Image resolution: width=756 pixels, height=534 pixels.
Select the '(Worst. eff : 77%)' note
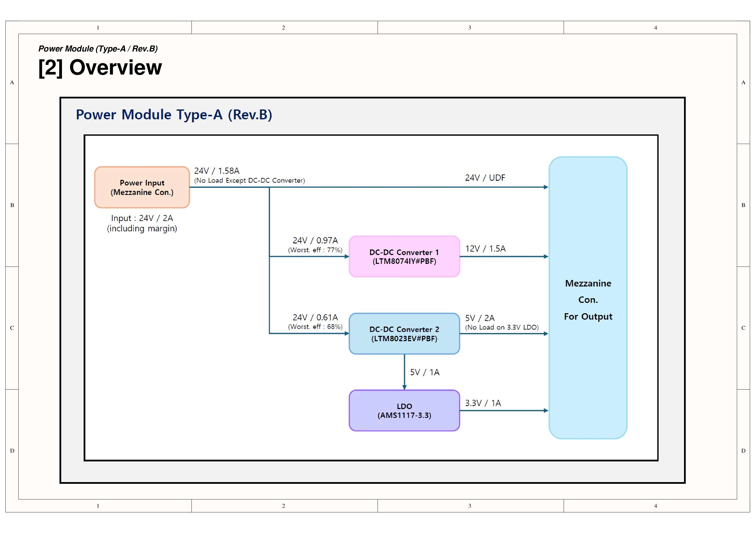(x=315, y=250)
